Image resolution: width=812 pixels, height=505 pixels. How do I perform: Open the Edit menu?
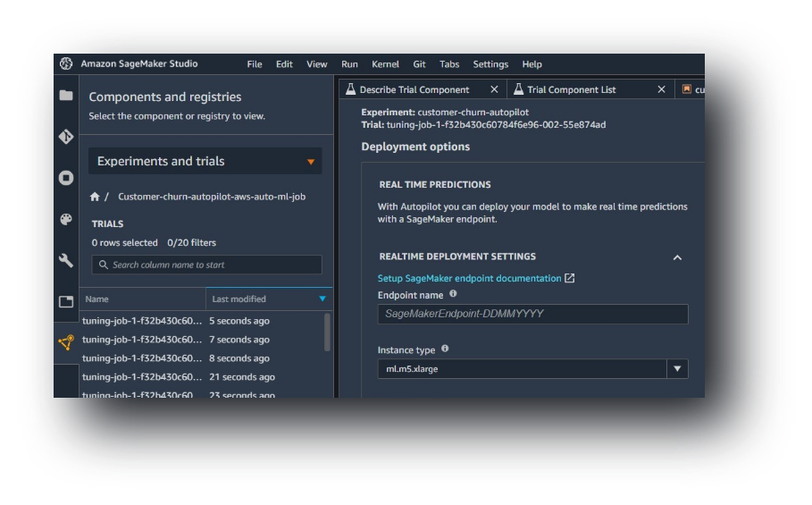click(x=284, y=64)
